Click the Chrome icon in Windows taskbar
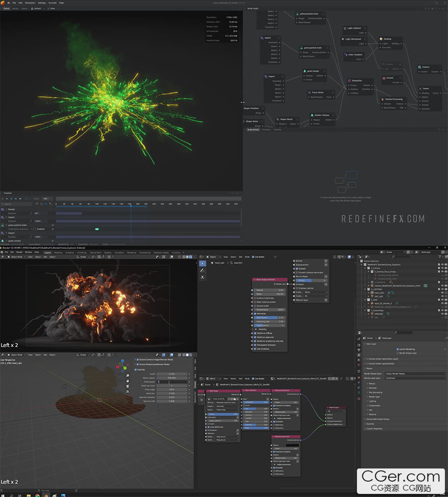Image resolution: width=448 pixels, height=497 pixels. [x=37, y=494]
